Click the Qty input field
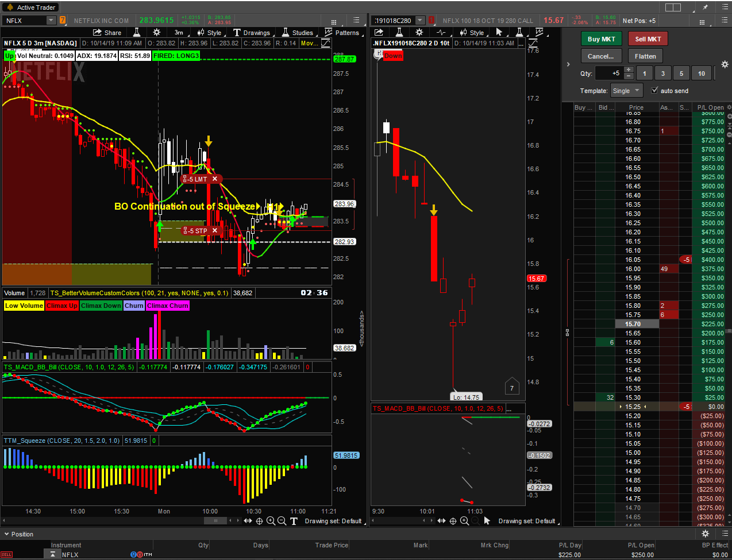Viewport: 732px width, 560px height. (x=608, y=74)
